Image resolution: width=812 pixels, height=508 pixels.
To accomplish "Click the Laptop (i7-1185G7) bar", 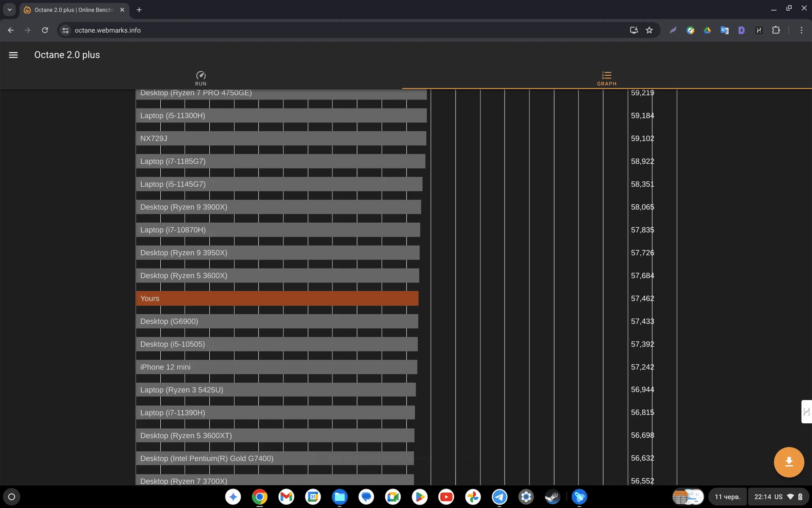I will click(x=280, y=161).
